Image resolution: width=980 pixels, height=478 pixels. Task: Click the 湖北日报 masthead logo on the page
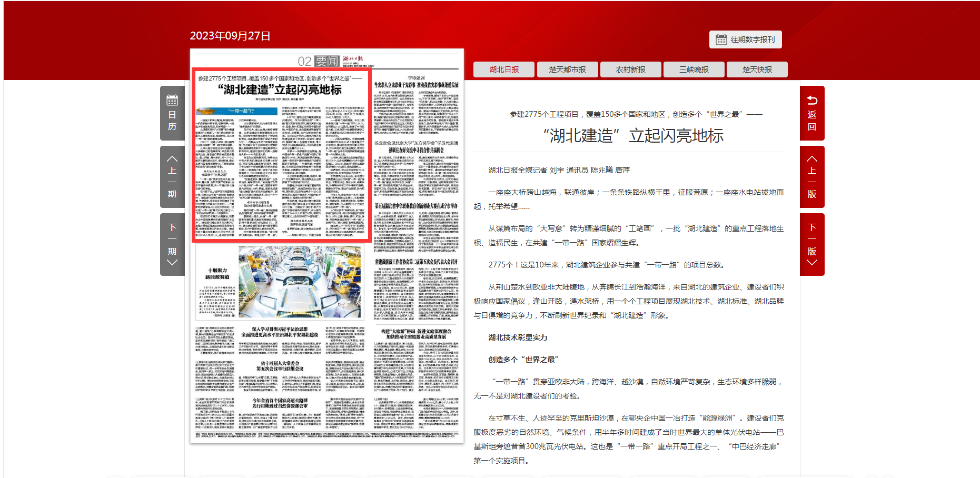(353, 58)
